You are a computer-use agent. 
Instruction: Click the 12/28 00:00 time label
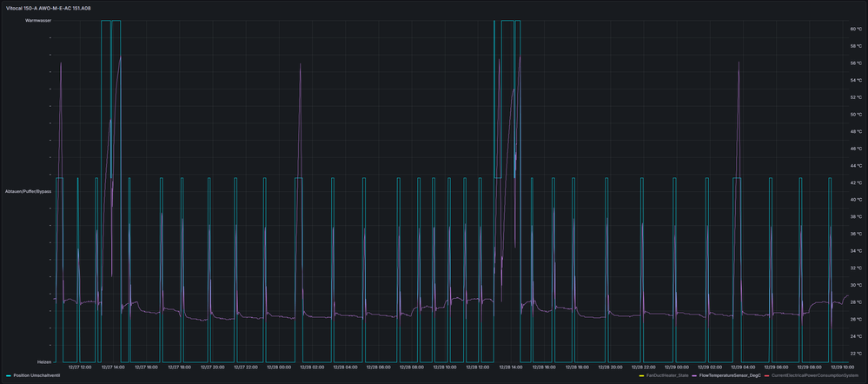pos(279,367)
